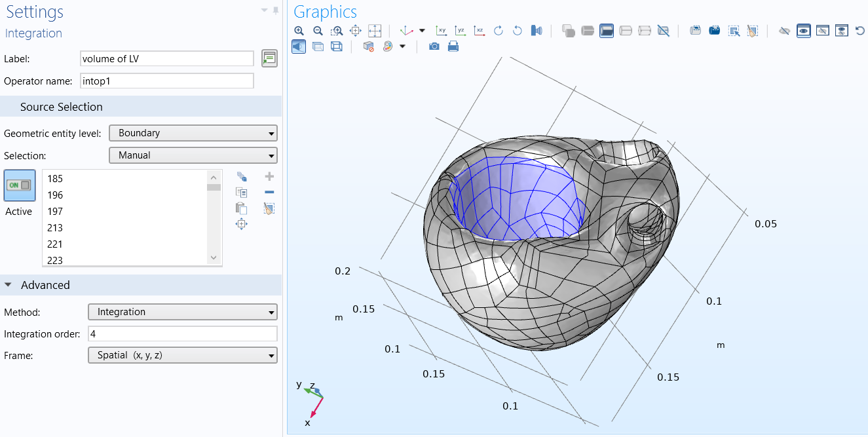Open the Frame dropdown showing Spatial
Image resolution: width=868 pixels, height=437 pixels.
point(182,355)
